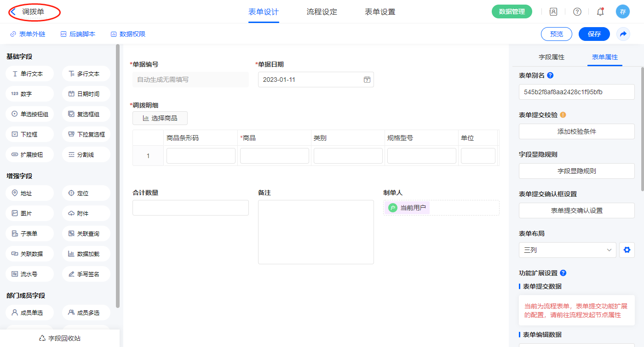The height and width of the screenshot is (347, 644).
Task: Open the 表单外链 link
Action: point(28,34)
